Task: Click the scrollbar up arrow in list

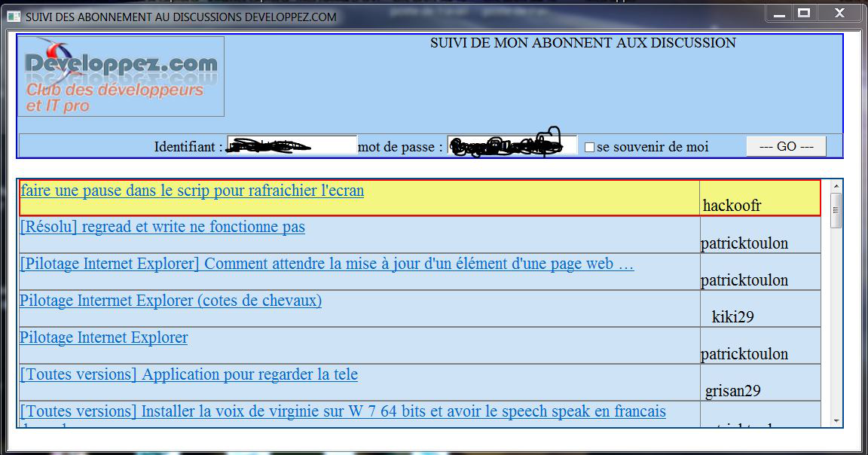Action: pyautogui.click(x=835, y=185)
